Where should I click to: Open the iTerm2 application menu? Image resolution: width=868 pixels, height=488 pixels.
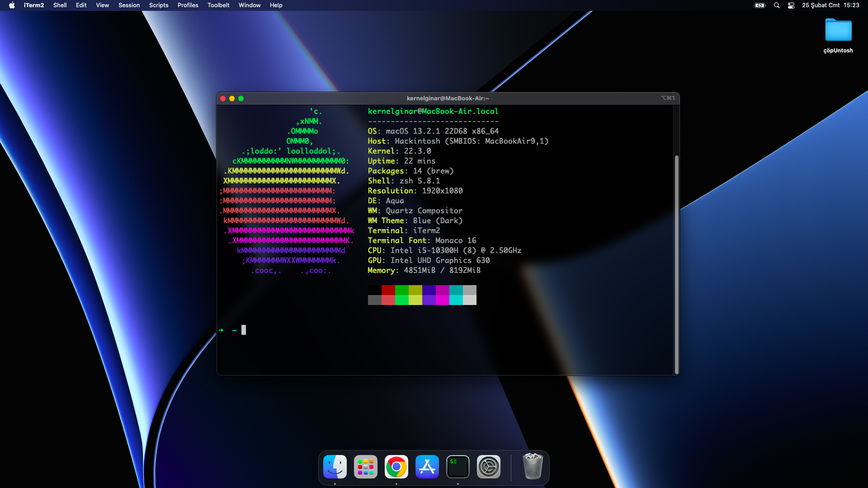click(34, 5)
